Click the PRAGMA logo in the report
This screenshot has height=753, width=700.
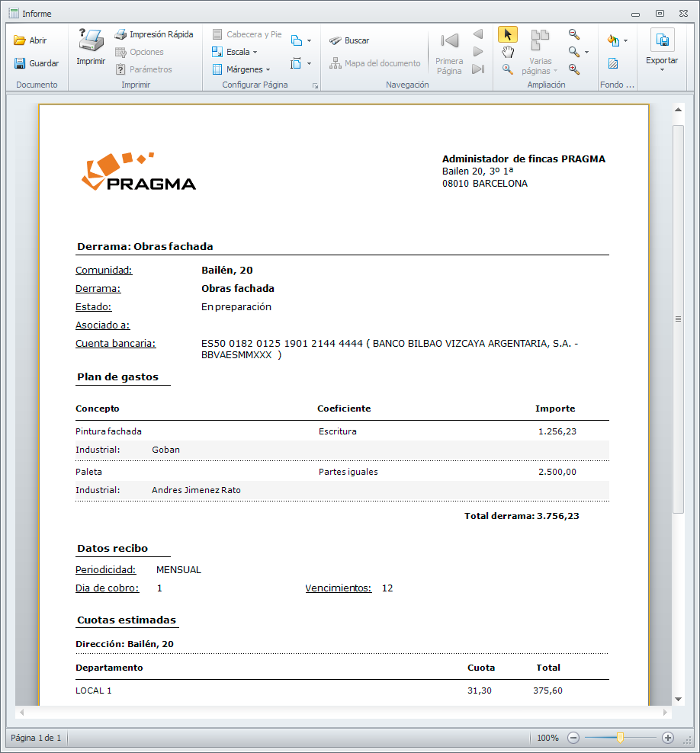tap(138, 171)
